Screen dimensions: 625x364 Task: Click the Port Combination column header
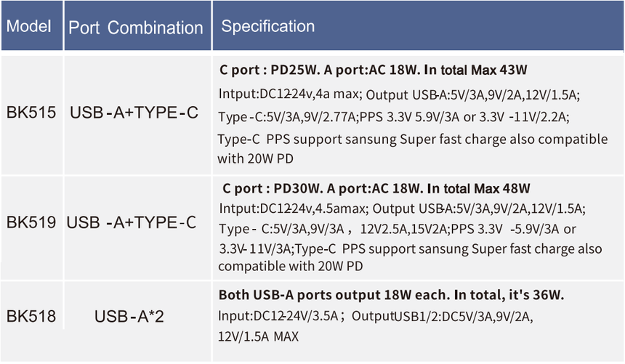click(137, 26)
